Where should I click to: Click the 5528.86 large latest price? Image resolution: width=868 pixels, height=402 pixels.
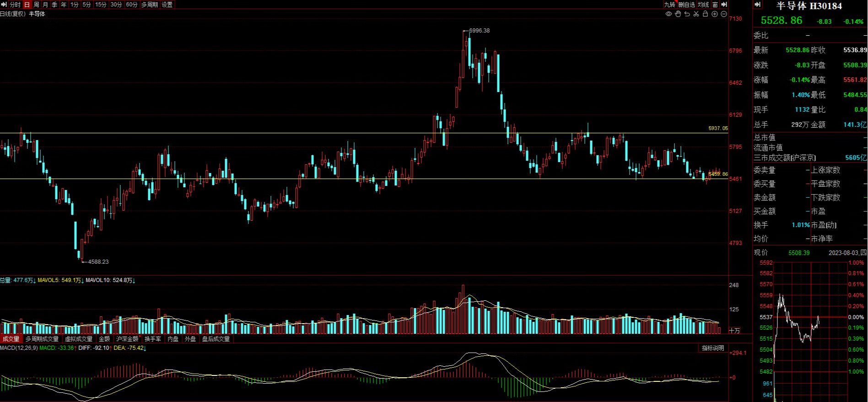coord(782,20)
